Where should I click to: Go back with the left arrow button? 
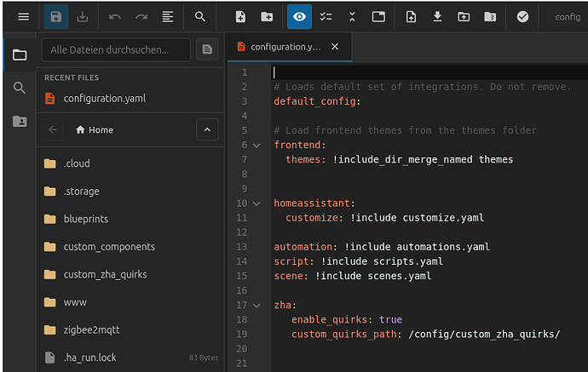53,129
